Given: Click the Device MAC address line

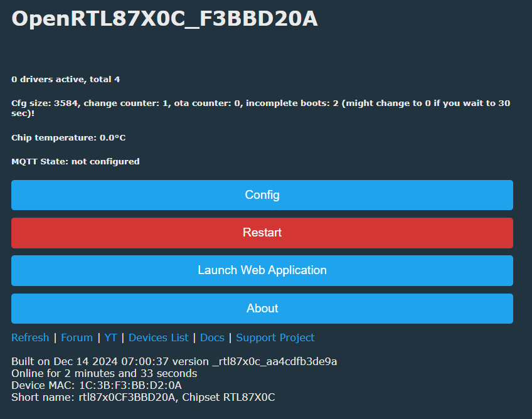Looking at the screenshot, I should (x=97, y=385).
